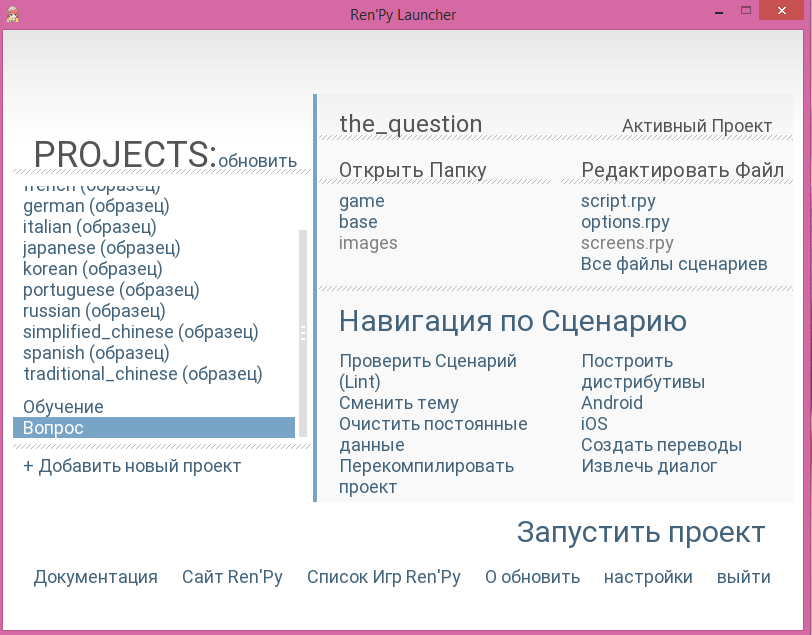812x635 pixels.
Task: Open the game folder
Action: (x=362, y=201)
